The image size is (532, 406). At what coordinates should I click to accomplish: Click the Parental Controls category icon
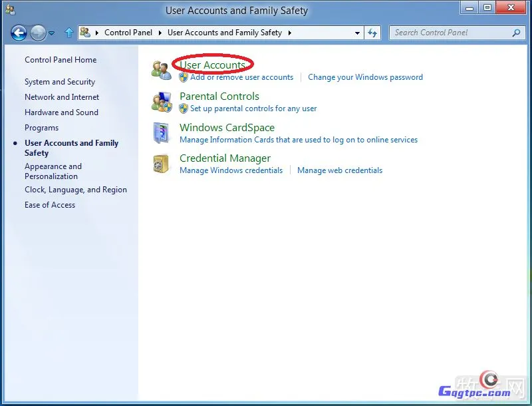pos(161,102)
